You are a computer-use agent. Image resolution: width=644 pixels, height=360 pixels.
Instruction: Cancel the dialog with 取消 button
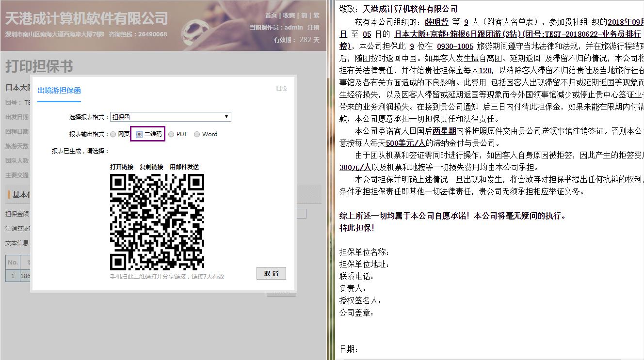coord(271,273)
